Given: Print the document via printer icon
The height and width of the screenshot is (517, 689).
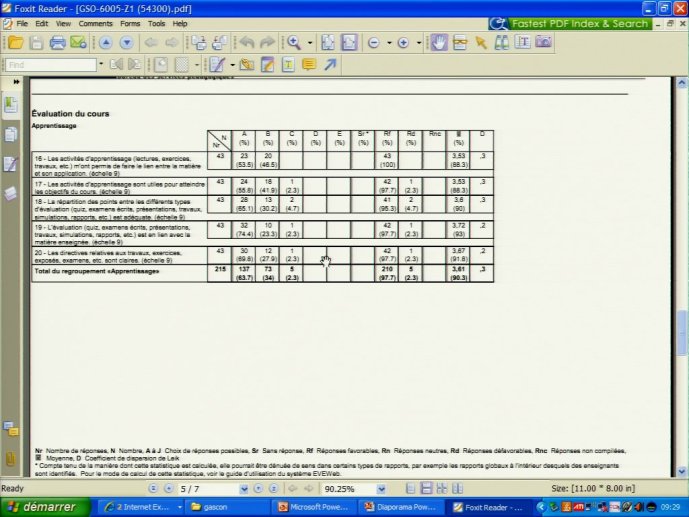Looking at the screenshot, I should click(57, 43).
